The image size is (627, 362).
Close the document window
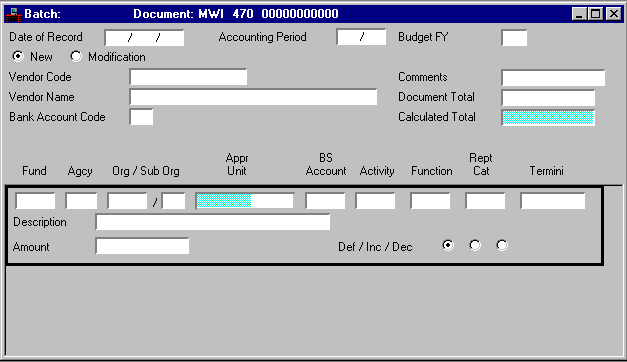tap(613, 14)
